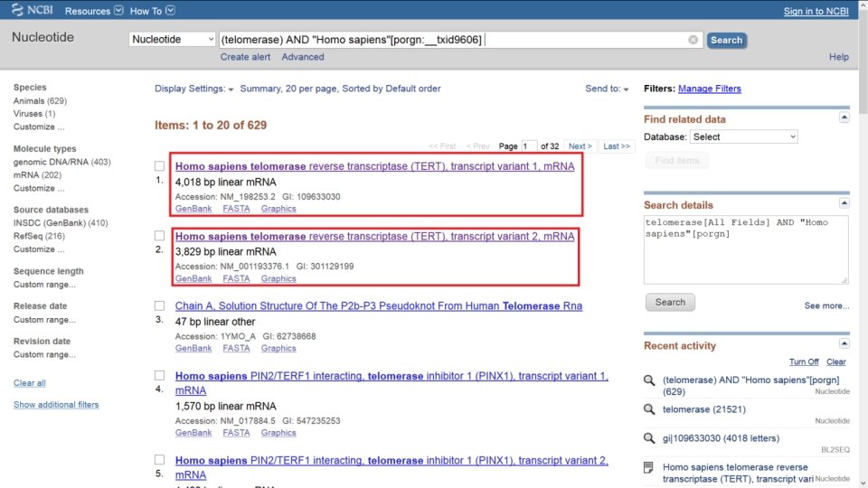The width and height of the screenshot is (868, 488).
Task: Open the How To menu
Action: pos(152,11)
